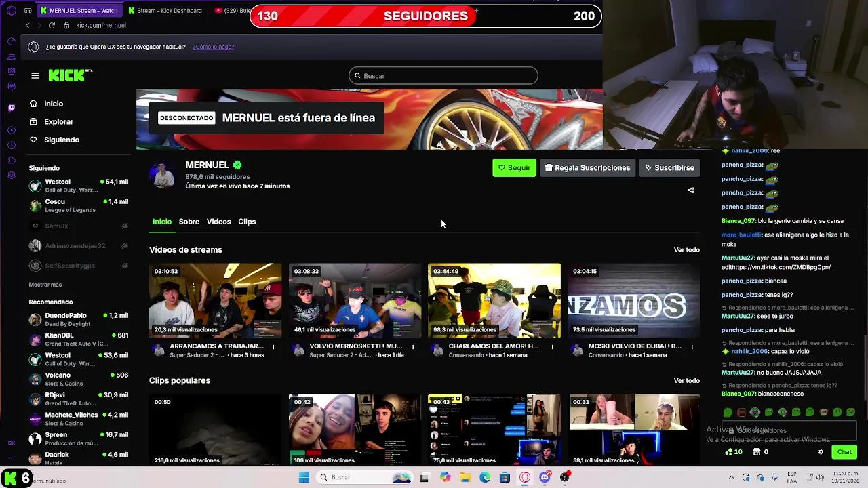The image size is (868, 488).
Task: Open video MOSKI VOLVIO DE DUBAI thumbnail
Action: (x=634, y=300)
